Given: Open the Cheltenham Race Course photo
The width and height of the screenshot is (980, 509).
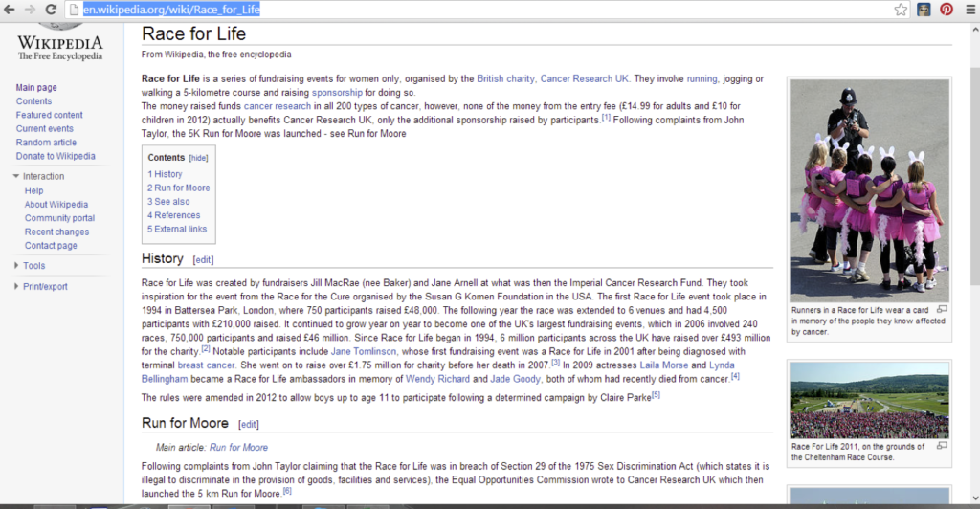Looking at the screenshot, I should click(869, 400).
